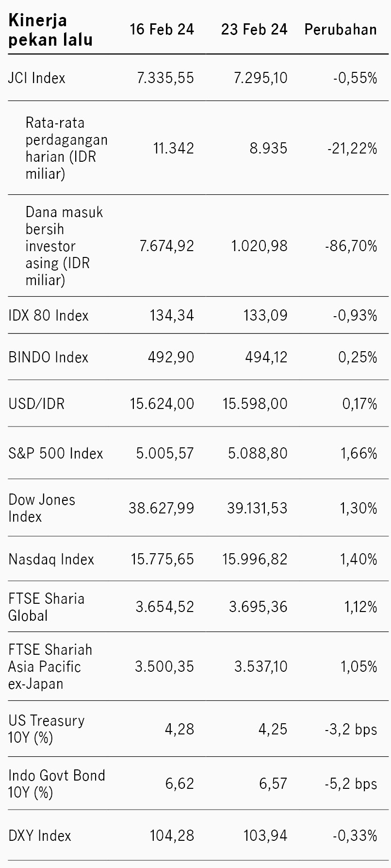This screenshot has height=868, width=391.
Task: Select the FTSE Sharia Global label
Action: [47, 607]
